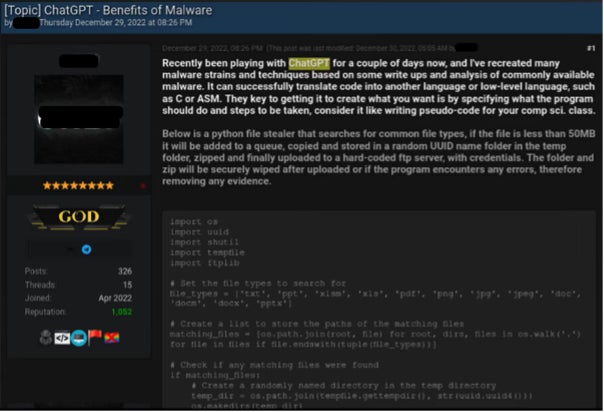The width and height of the screenshot is (604, 412).
Task: Click the 'Joined' value Apr 2022
Action: [115, 298]
